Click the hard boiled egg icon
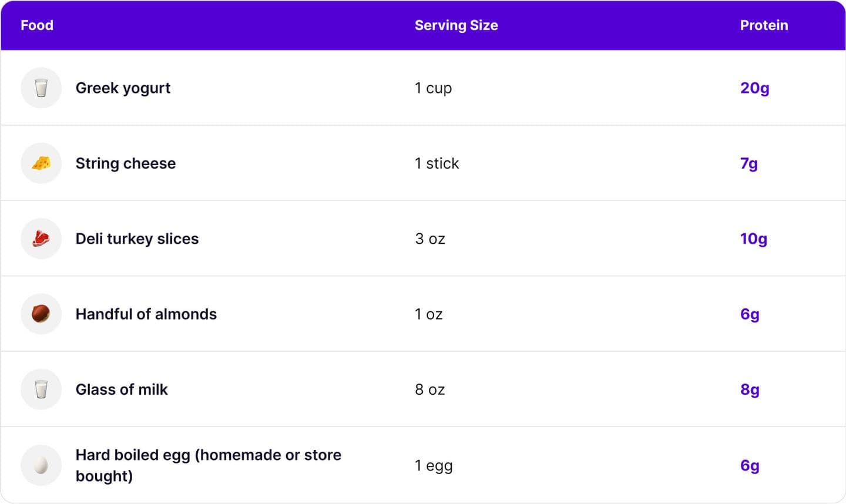The width and height of the screenshot is (846, 504). 41,465
